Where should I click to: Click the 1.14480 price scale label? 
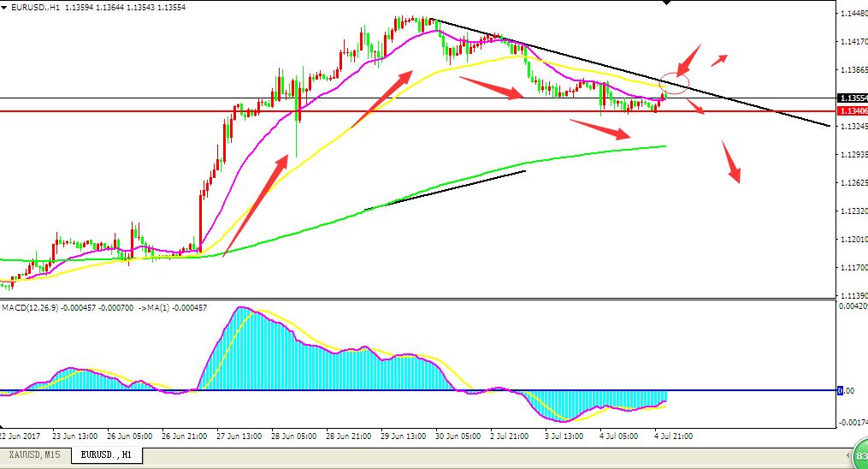pos(851,14)
